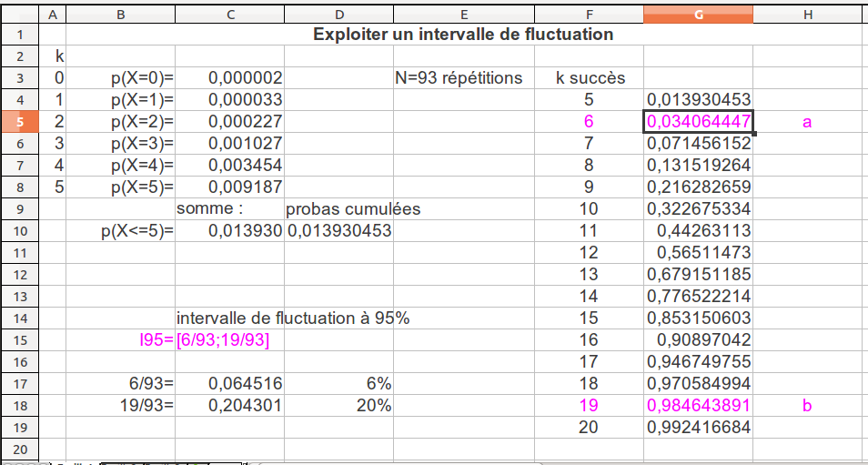Select row 5 header
The height and width of the screenshot is (465, 868).
pos(18,122)
